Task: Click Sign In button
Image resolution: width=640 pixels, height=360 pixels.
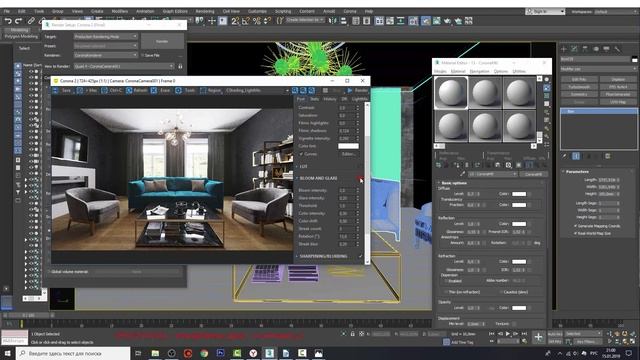Action: coord(545,11)
